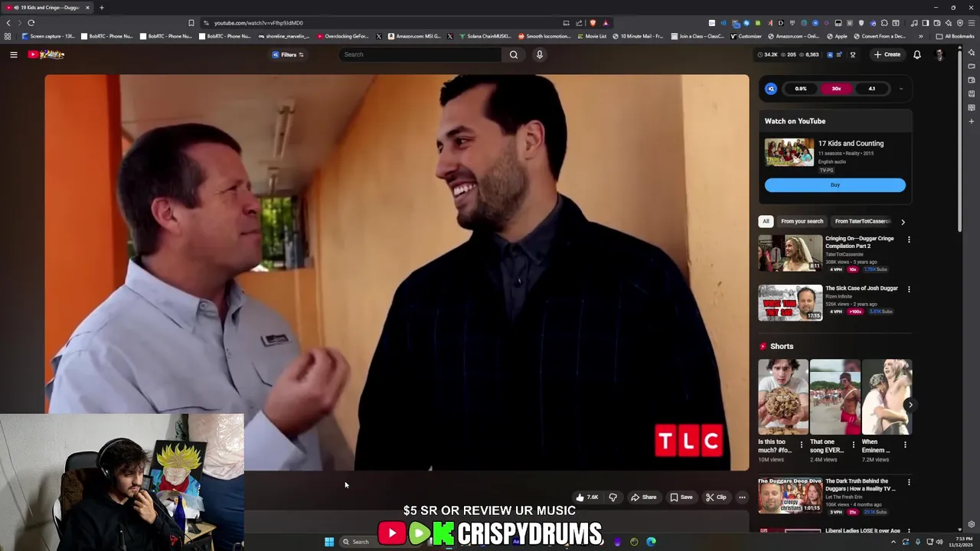The height and width of the screenshot is (551, 980).
Task: Open the '10 Minute Mail' bookmark
Action: point(638,36)
